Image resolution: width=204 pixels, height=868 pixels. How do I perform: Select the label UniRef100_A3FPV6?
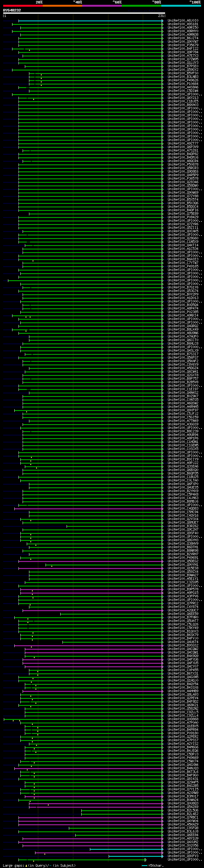pyautogui.click(x=183, y=596)
